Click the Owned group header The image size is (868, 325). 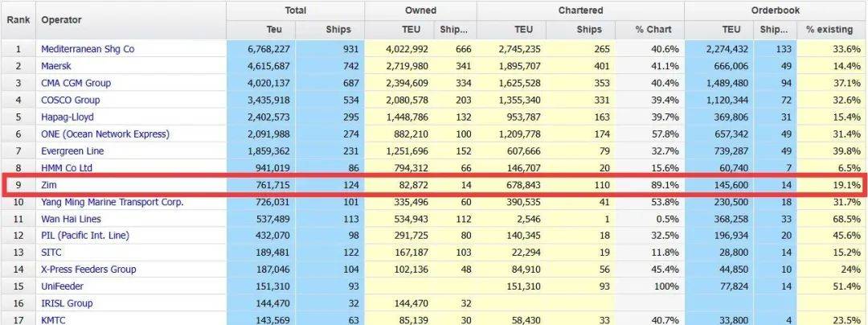click(x=420, y=10)
